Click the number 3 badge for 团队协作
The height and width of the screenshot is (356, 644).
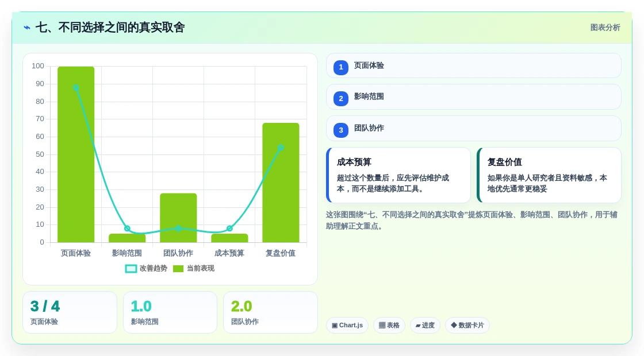(341, 130)
